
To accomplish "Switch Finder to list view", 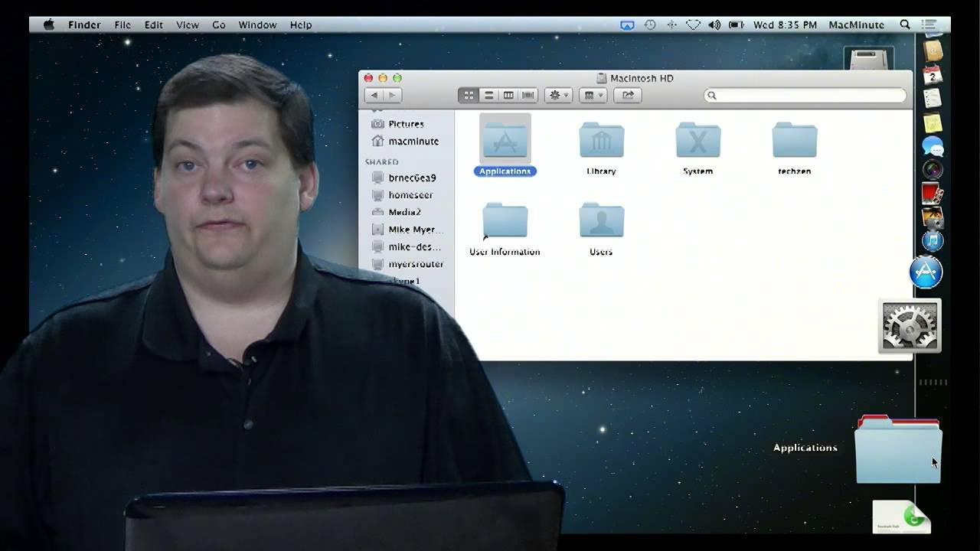I will coord(488,95).
